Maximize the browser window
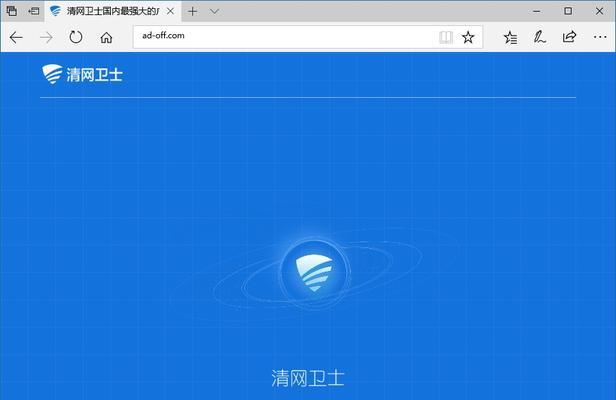 [568, 11]
